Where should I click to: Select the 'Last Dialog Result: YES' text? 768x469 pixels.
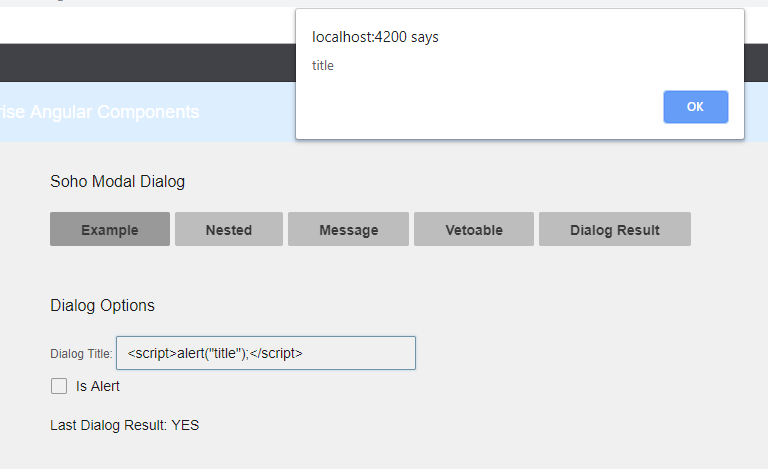[x=124, y=425]
